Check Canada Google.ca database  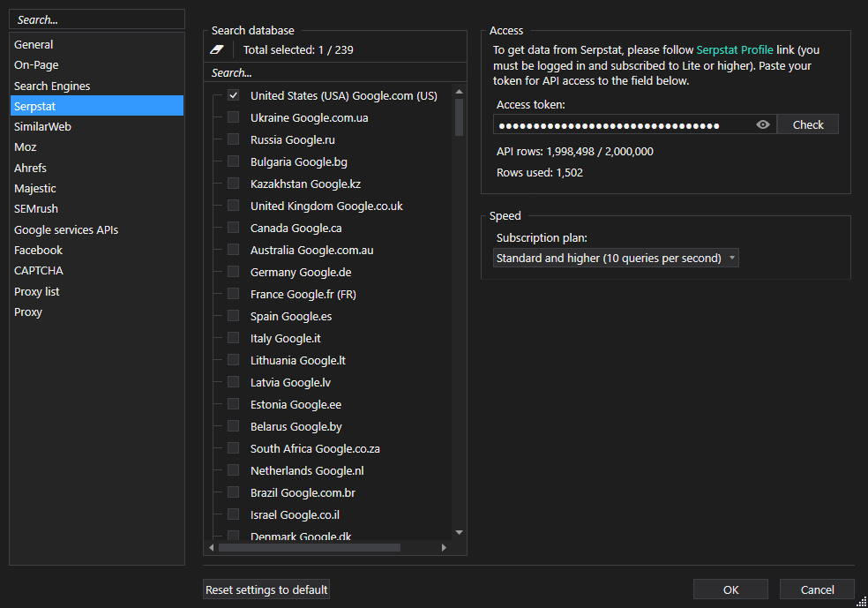point(234,228)
